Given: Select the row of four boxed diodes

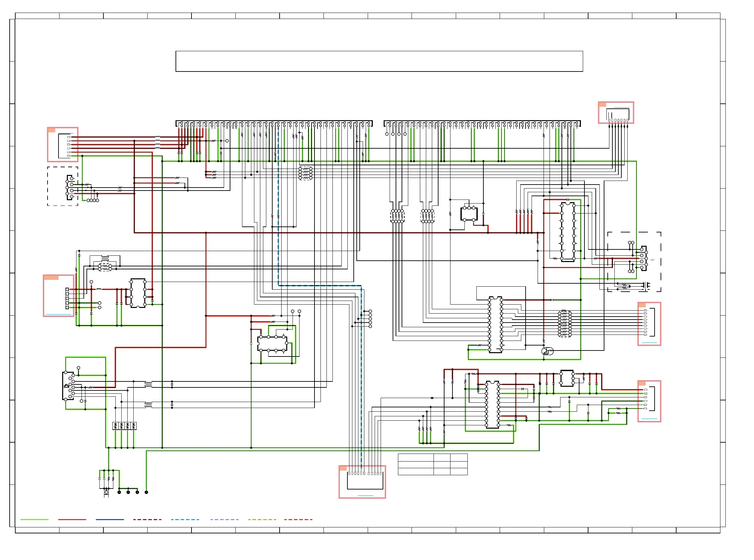Looking at the screenshot, I should tap(124, 426).
